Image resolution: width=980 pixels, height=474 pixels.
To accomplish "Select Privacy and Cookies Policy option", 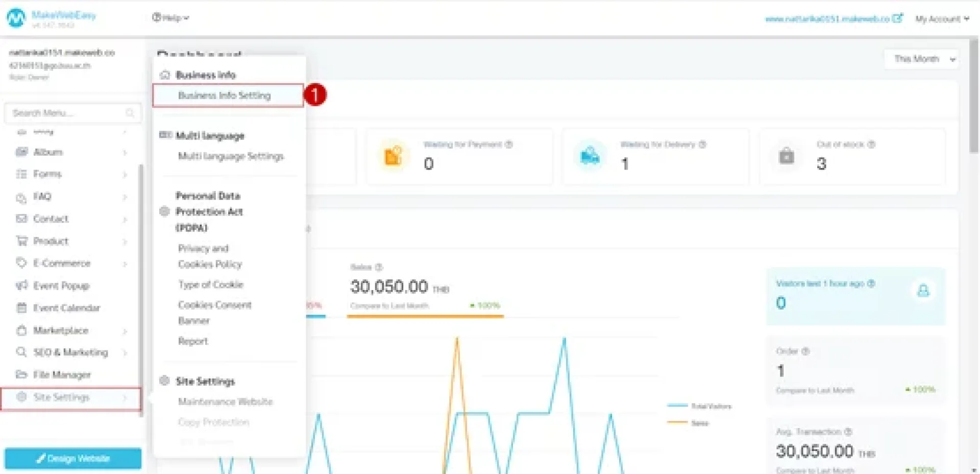I will click(209, 256).
